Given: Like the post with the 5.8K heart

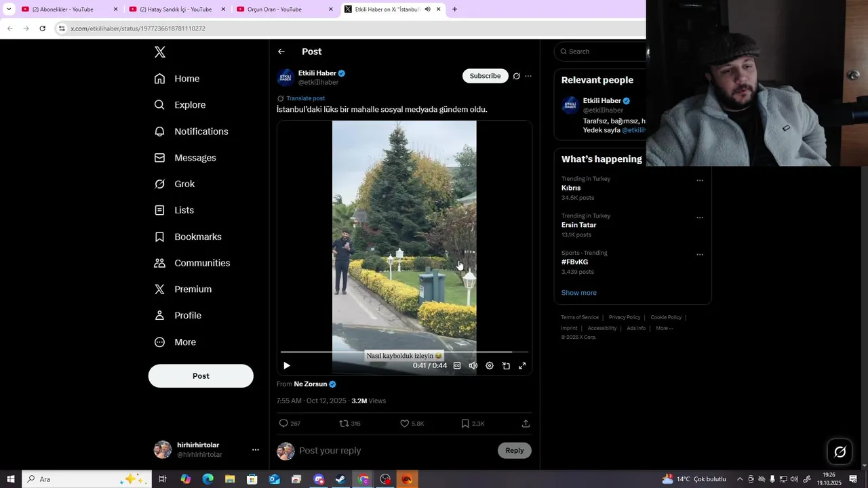Looking at the screenshot, I should (x=412, y=424).
